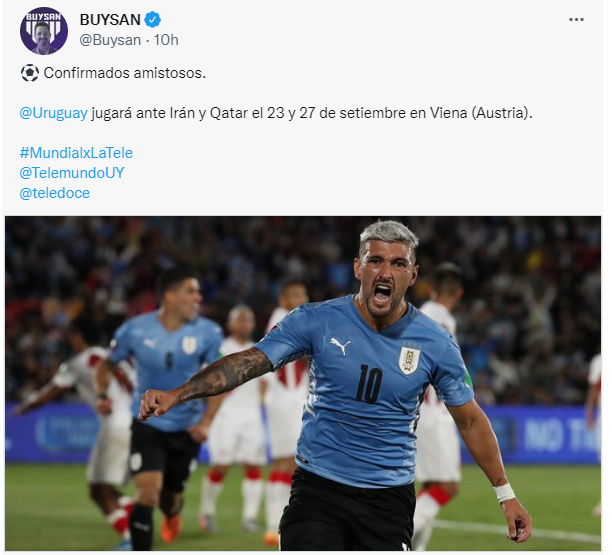612x555 pixels.
Task: Click the soccer ball emoji in the tweet
Action: [30, 73]
